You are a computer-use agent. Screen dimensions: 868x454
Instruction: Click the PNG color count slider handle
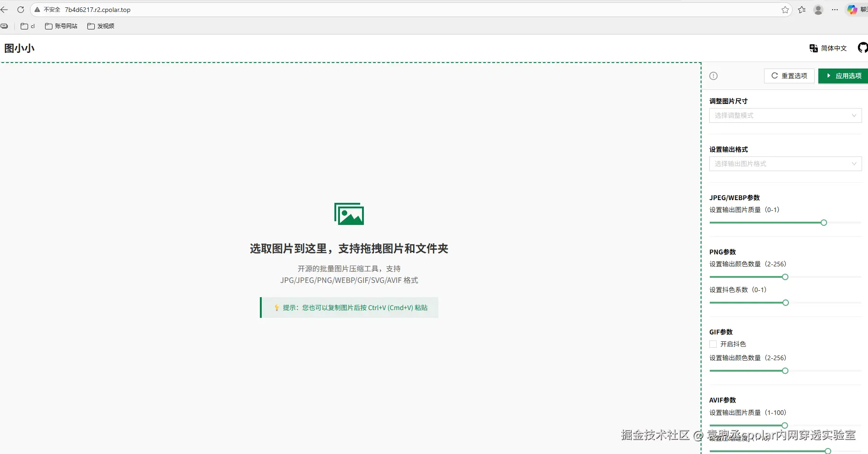tap(785, 277)
